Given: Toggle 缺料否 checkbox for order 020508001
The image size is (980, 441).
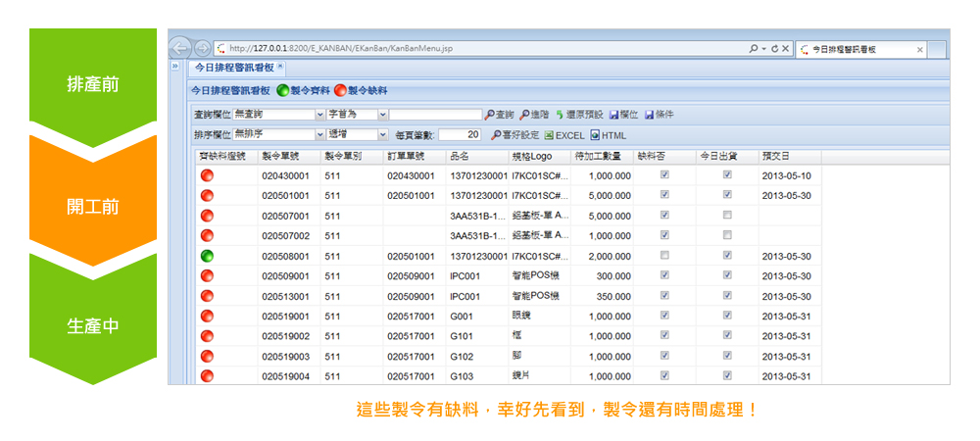Looking at the screenshot, I should (x=664, y=256).
